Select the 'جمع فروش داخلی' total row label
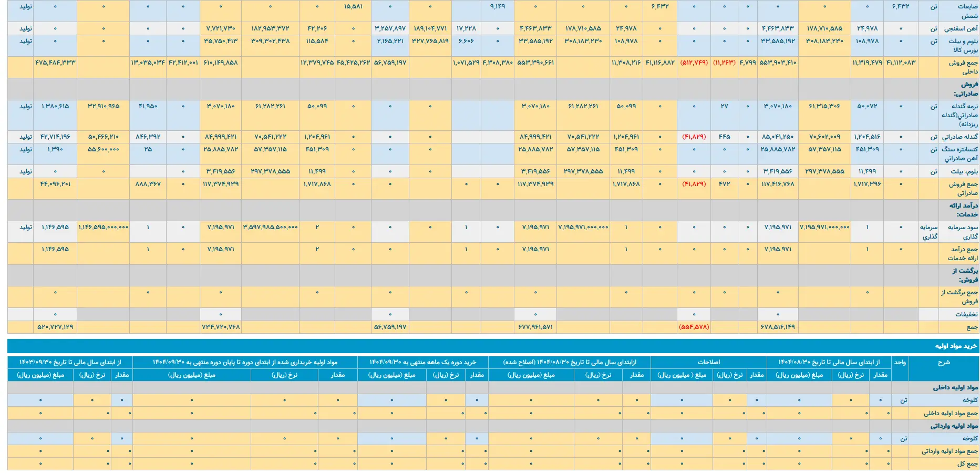 pyautogui.click(x=963, y=67)
